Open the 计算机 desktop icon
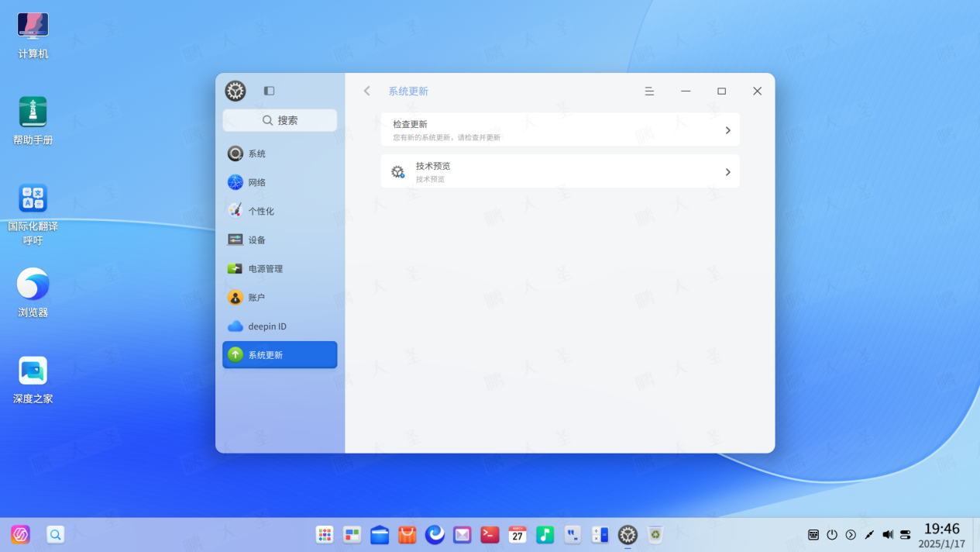 click(x=33, y=36)
